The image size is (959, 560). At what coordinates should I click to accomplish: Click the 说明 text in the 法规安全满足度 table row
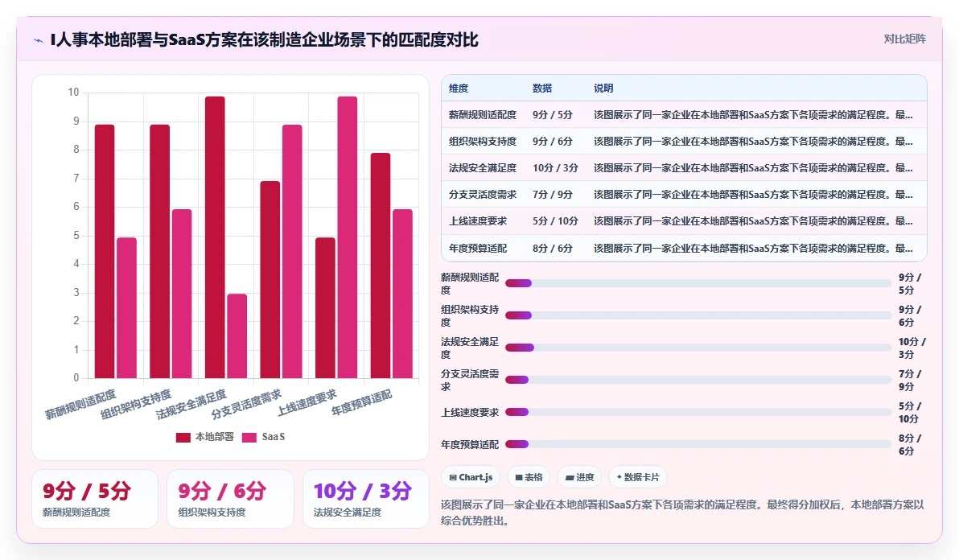(x=753, y=168)
